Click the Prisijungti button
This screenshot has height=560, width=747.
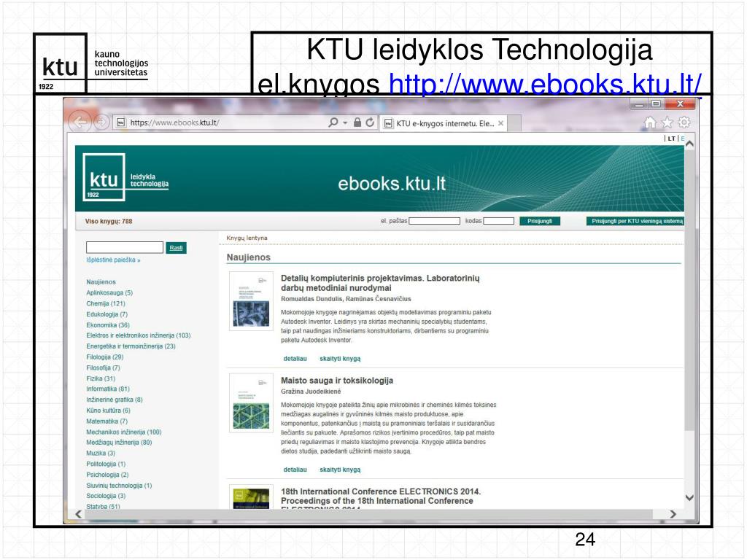click(540, 221)
